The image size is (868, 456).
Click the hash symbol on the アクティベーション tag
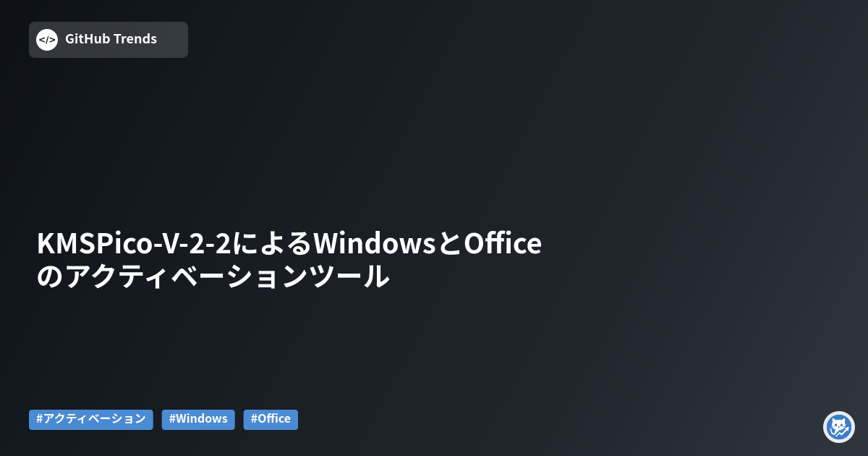pyautogui.click(x=39, y=419)
